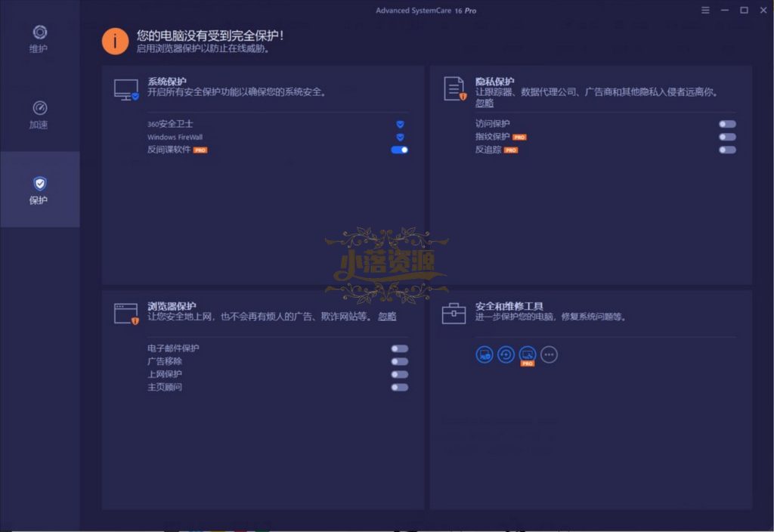Click the Windows FireWall shield status icon
The image size is (774, 532).
click(401, 138)
